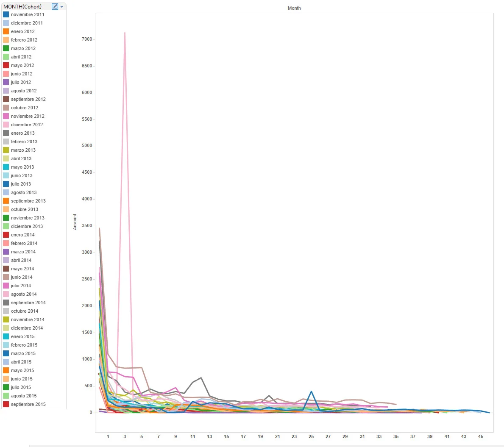Click the MONTH(Cohort) legend title
The image size is (504, 447).
(22, 6)
